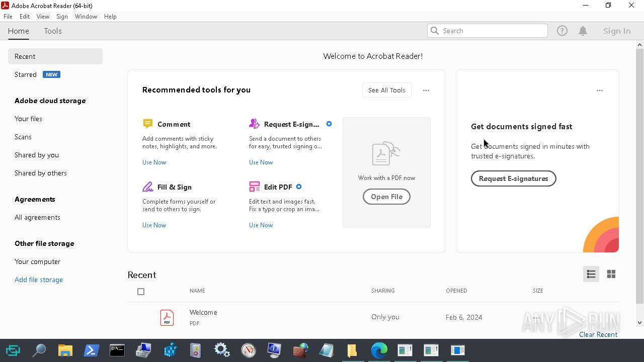
Task: Open Shared by others
Action: pos(41,173)
